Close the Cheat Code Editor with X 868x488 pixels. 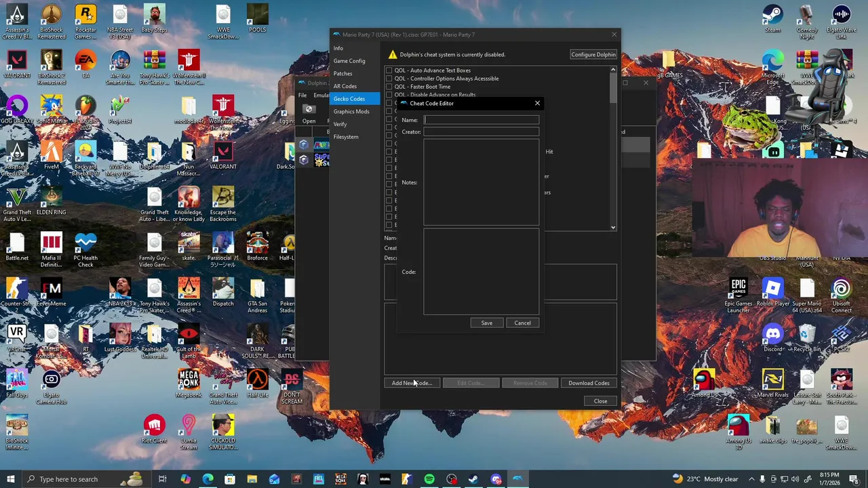(x=537, y=104)
